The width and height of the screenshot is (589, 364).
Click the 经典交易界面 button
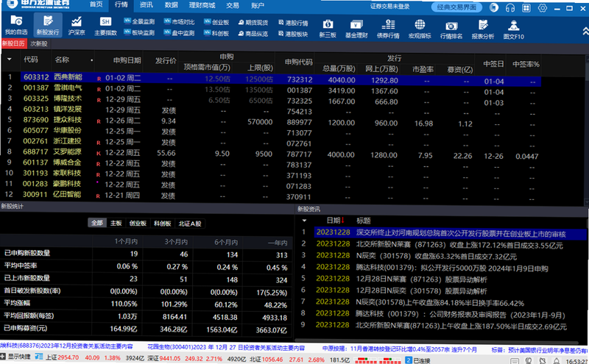pyautogui.click(x=456, y=7)
